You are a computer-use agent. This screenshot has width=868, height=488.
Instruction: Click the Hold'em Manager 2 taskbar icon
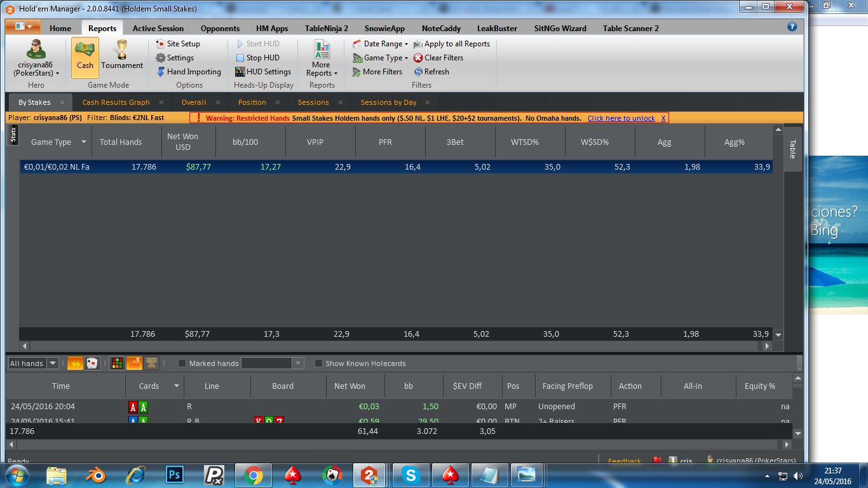point(370,475)
